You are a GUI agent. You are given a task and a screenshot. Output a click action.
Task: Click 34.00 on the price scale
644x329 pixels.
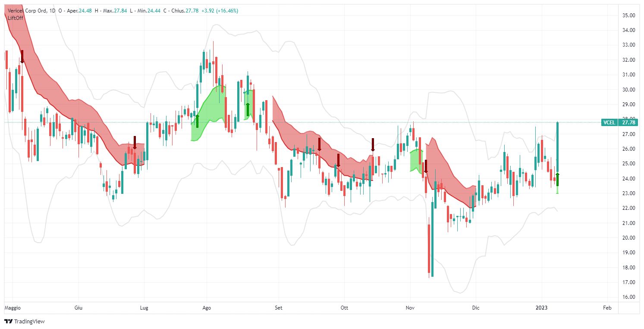click(x=628, y=30)
